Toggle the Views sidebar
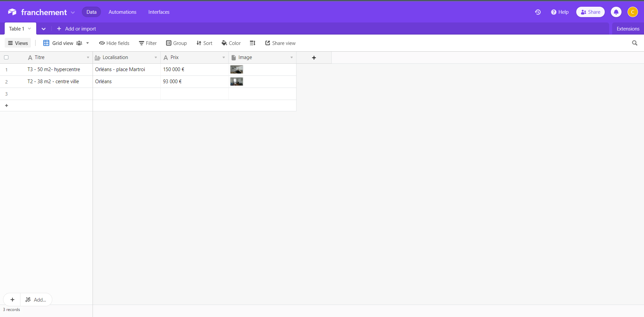Screen dimensions: 644x317 pos(18,43)
